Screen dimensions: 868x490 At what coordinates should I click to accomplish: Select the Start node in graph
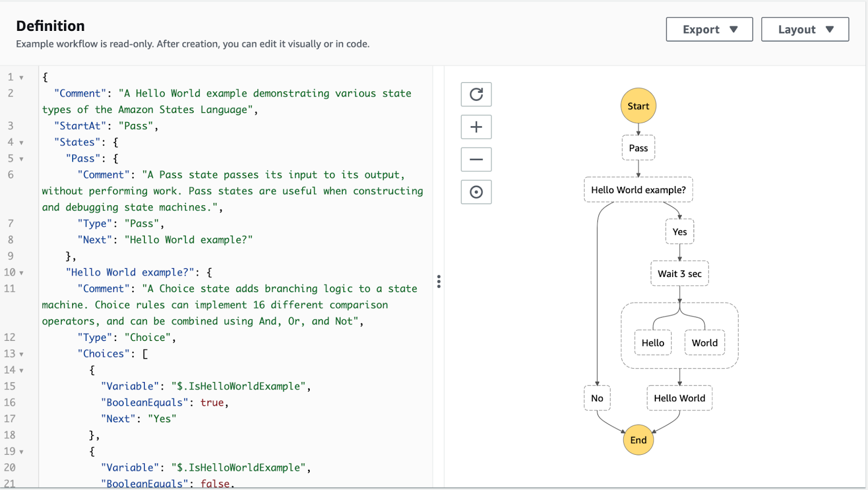click(638, 106)
